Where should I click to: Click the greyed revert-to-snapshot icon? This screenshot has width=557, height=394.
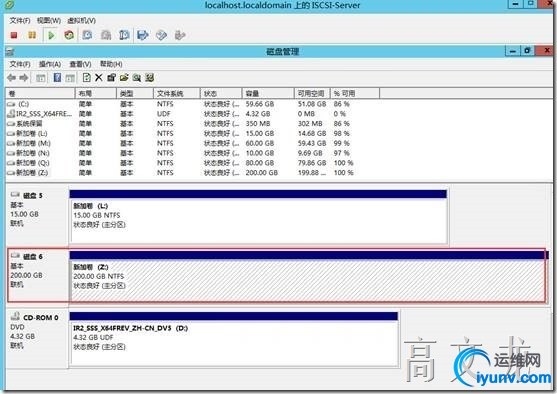click(106, 35)
